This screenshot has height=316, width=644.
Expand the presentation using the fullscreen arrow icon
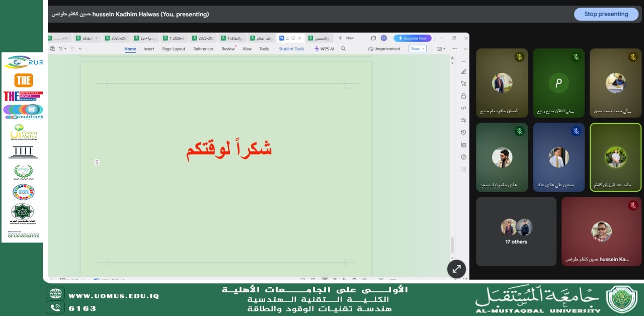pyautogui.click(x=456, y=269)
